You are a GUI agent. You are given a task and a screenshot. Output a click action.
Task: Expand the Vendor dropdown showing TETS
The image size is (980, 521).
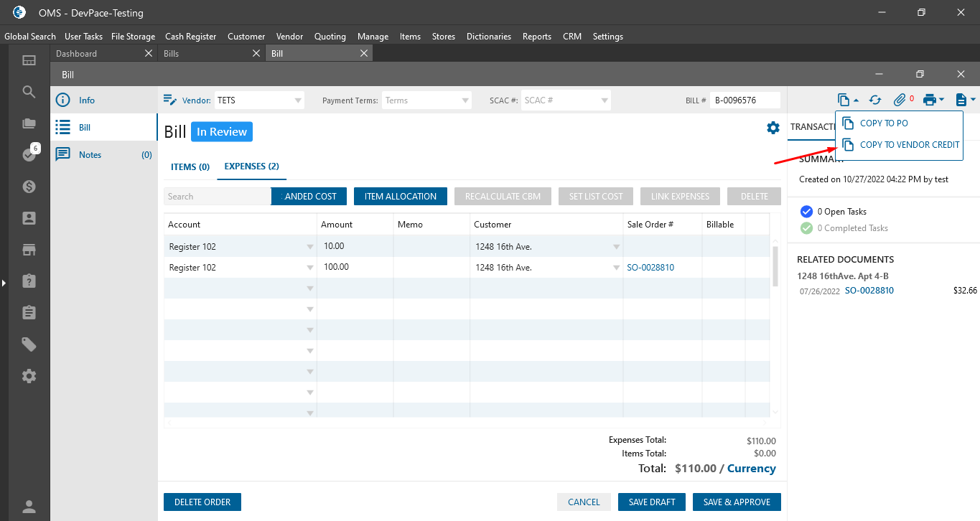pos(298,100)
